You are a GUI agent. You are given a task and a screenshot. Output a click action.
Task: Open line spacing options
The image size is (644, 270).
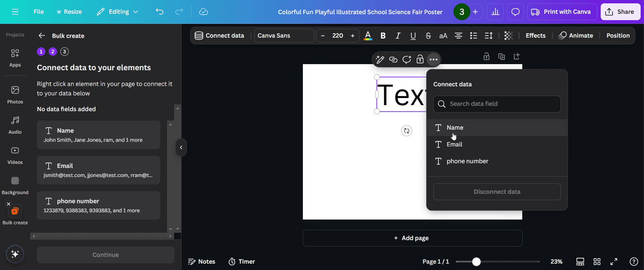pyautogui.click(x=489, y=36)
